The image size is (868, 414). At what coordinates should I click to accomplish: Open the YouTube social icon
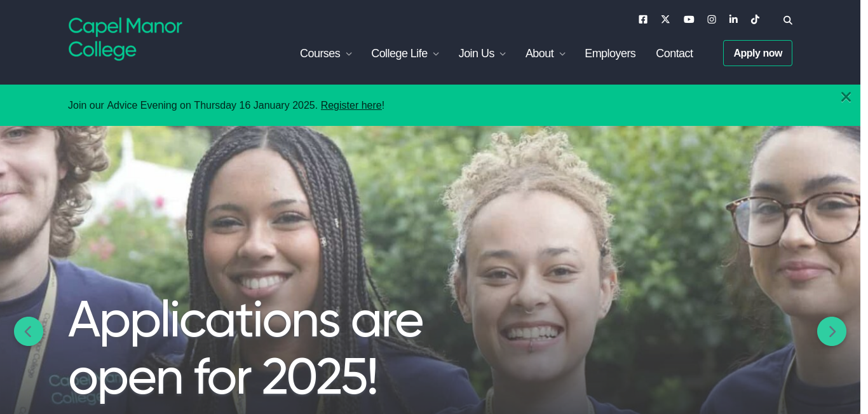click(689, 19)
